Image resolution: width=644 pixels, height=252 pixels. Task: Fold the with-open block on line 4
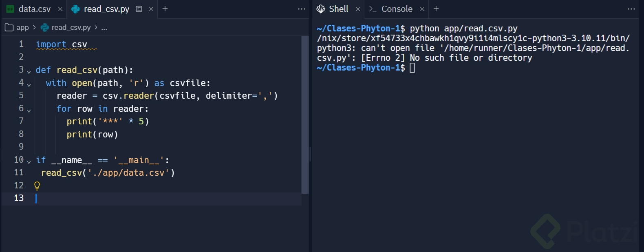point(29,85)
